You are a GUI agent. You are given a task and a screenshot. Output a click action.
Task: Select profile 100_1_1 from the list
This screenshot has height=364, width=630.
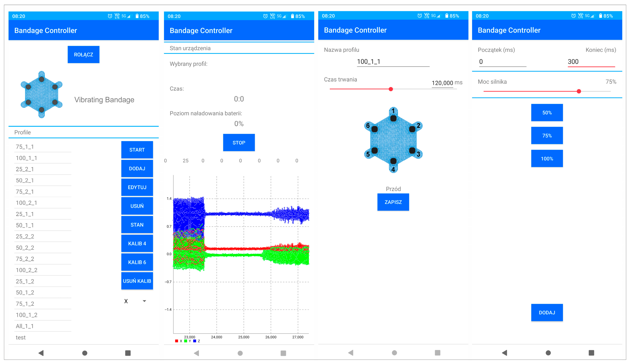(26, 158)
